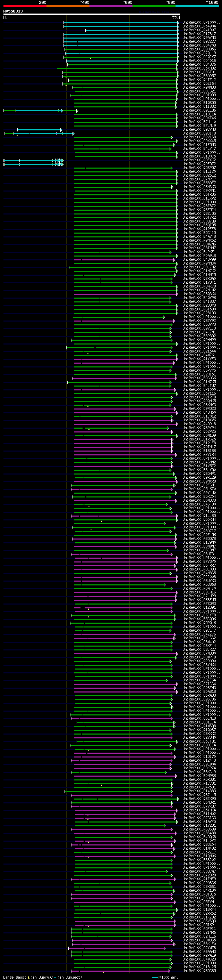The width and height of the screenshot is (222, 980).
Task: Open the UniRef100_P0A9L8 entry
Action: point(199,256)
